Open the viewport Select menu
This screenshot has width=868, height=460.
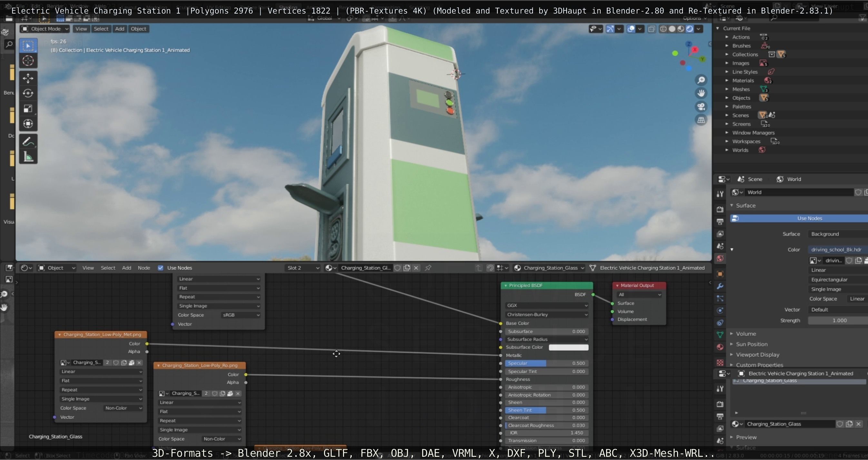pyautogui.click(x=101, y=29)
